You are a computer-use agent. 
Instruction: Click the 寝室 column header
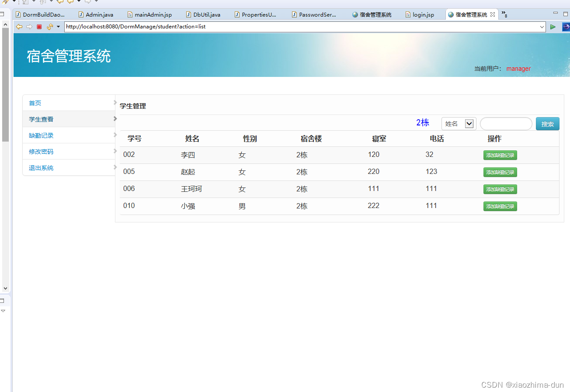[x=379, y=139]
